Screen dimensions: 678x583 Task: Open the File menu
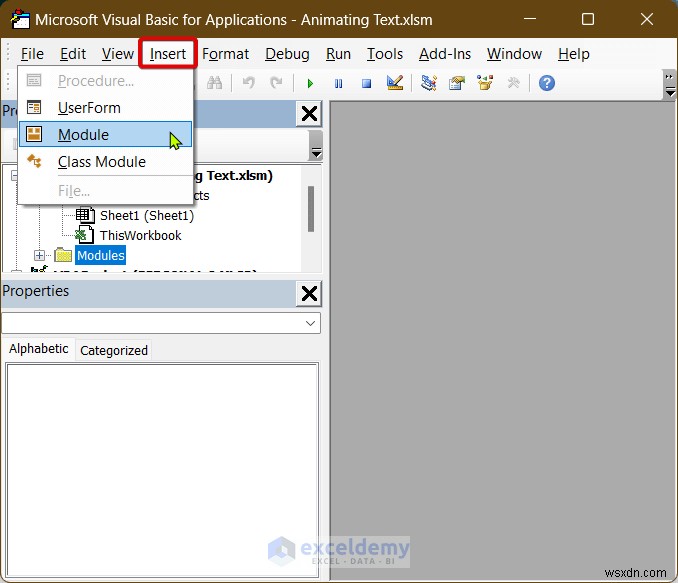pyautogui.click(x=32, y=54)
